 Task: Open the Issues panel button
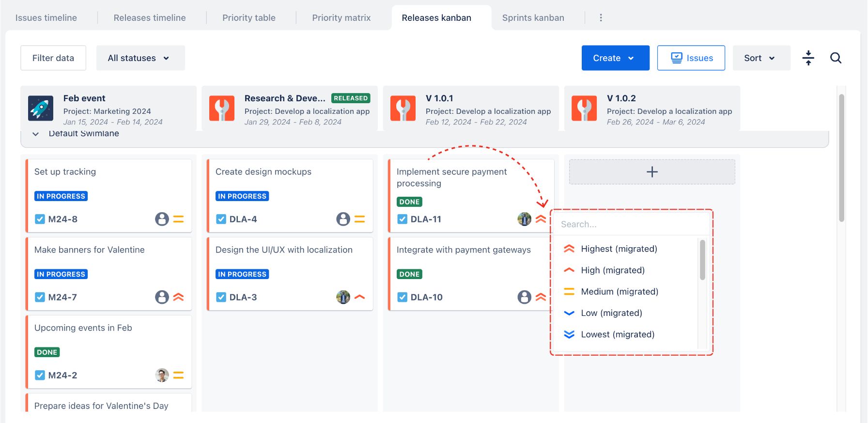pos(691,58)
